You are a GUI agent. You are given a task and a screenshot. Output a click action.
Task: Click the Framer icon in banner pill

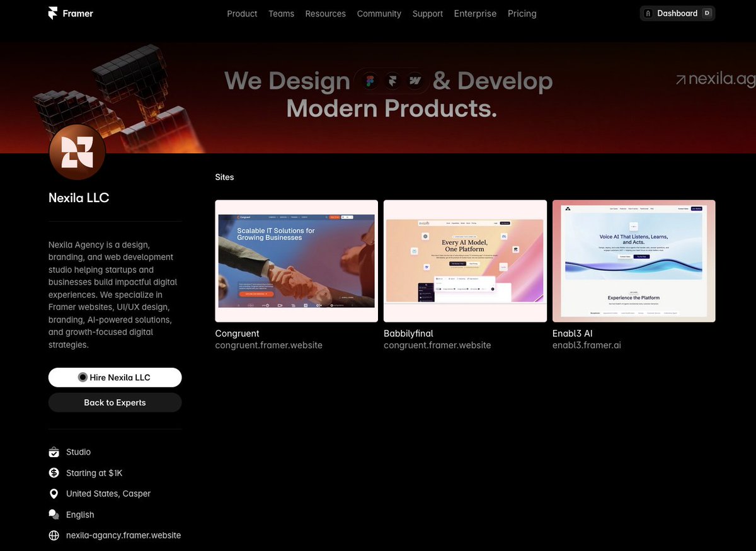point(392,81)
